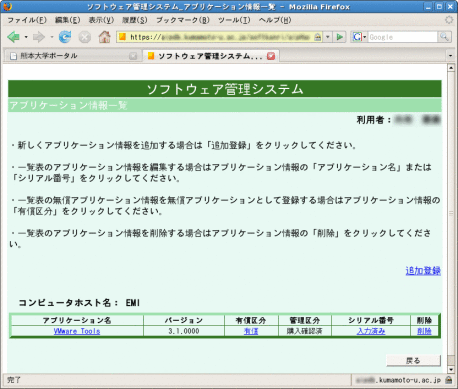Open the forward history dropdown arrow

tap(52, 37)
